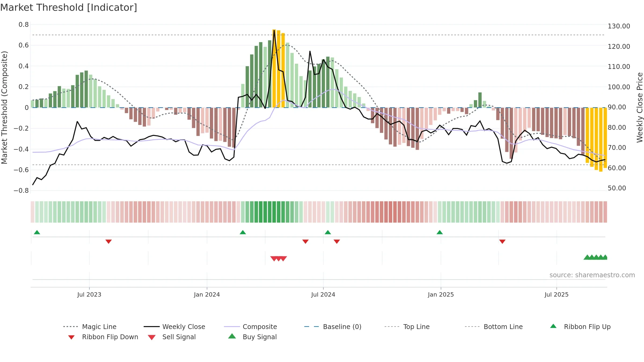Screen dimensions: 644x362
Task: Toggle the Buy Signal legend entry
Action: tap(252, 337)
